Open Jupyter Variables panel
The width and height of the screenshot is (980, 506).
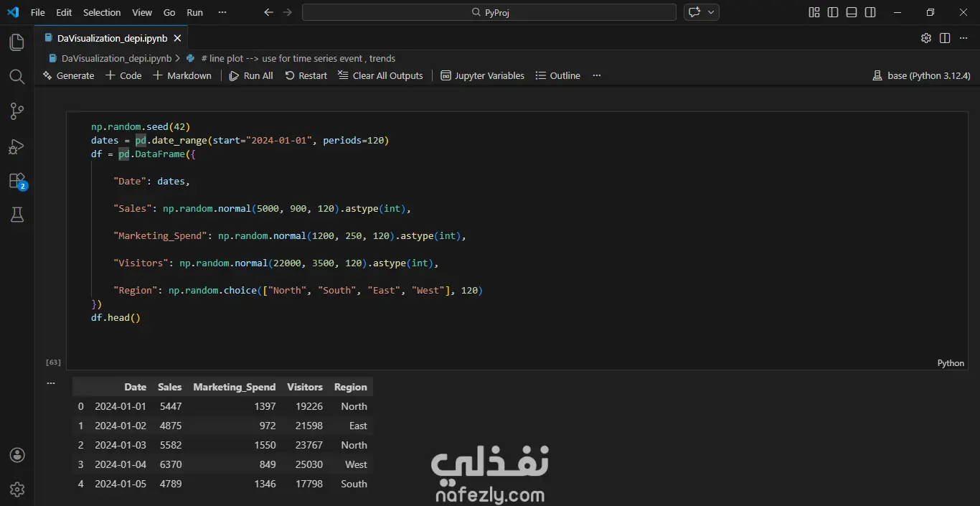pyautogui.click(x=482, y=75)
